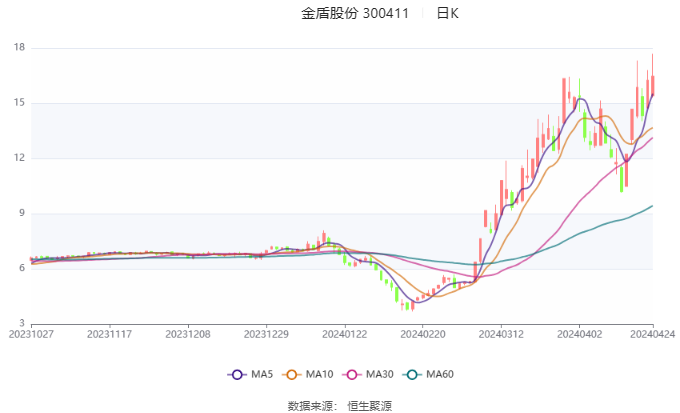This screenshot has width=680, height=413.
Task: Click x-axis date label 20231117
Action: click(109, 334)
